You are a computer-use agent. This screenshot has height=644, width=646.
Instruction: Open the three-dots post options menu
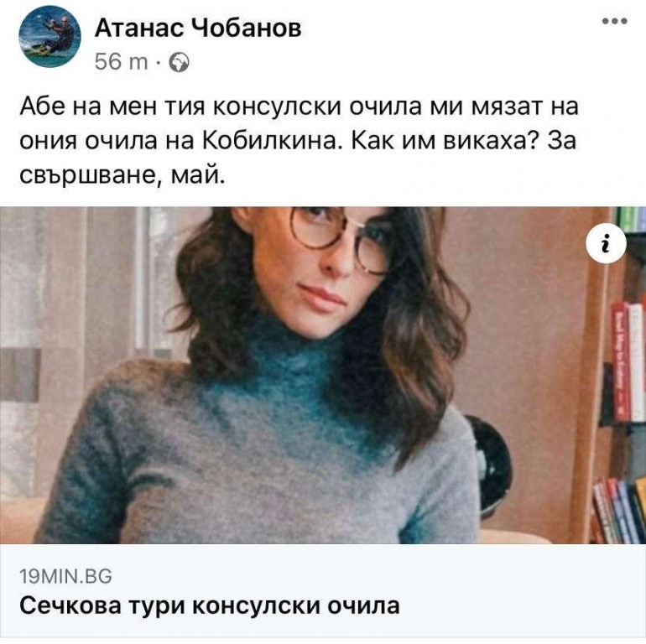pyautogui.click(x=615, y=22)
